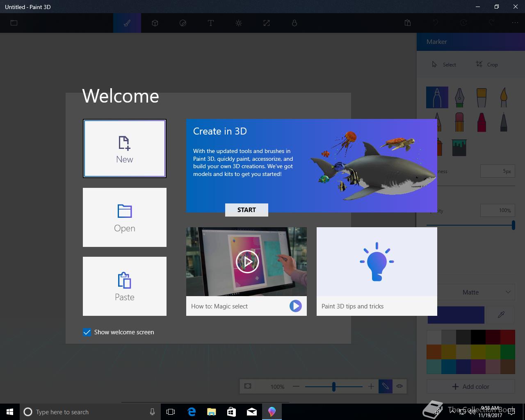Choose the brown color swatch
Image resolution: width=525 pixels, height=420 pixels.
(x=508, y=367)
